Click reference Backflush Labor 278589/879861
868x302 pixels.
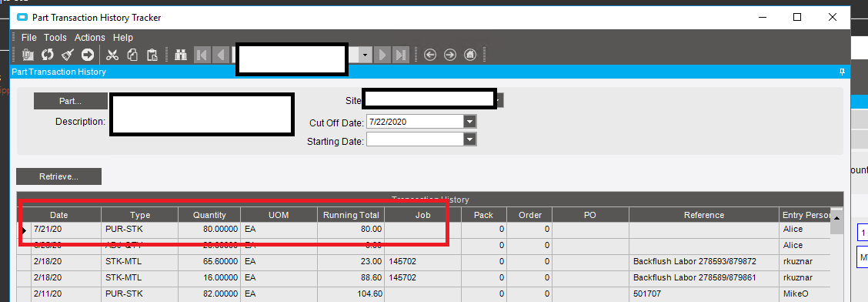click(x=703, y=277)
